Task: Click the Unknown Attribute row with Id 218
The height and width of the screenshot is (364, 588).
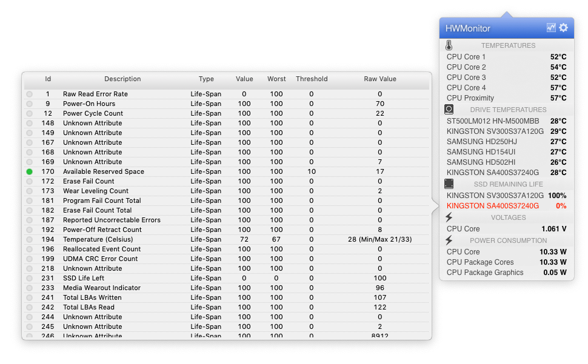Action: click(x=227, y=268)
